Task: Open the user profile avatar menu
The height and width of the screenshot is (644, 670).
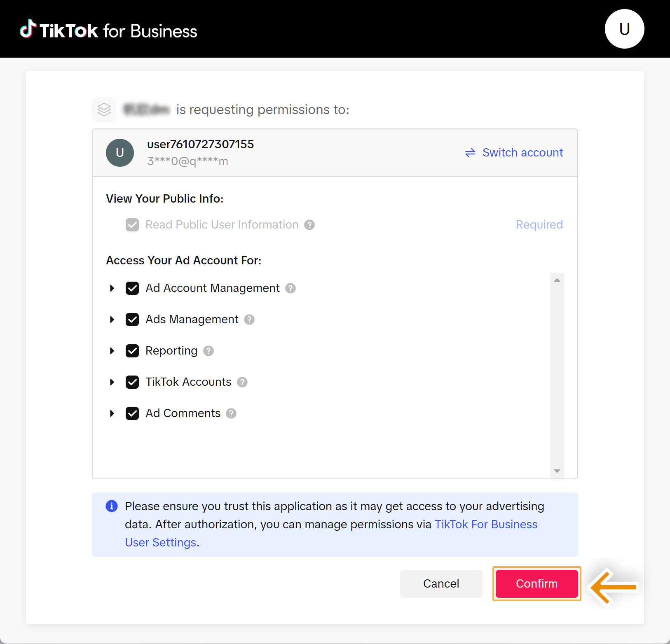Action: click(x=624, y=29)
